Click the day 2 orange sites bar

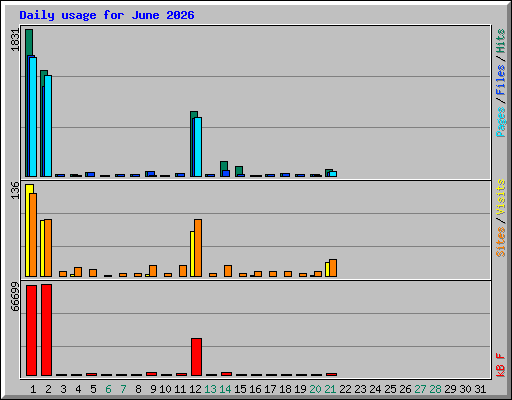pyautogui.click(x=48, y=248)
